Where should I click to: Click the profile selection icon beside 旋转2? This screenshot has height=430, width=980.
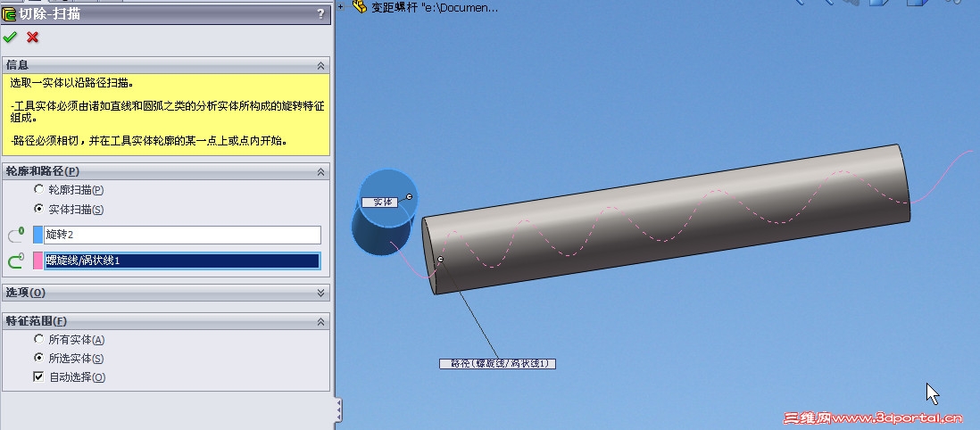coord(16,235)
